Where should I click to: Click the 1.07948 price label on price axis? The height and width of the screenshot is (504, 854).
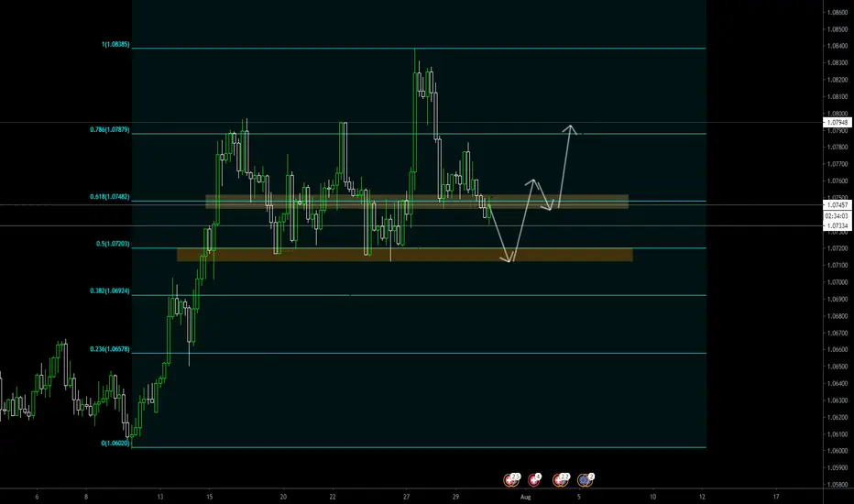click(838, 123)
